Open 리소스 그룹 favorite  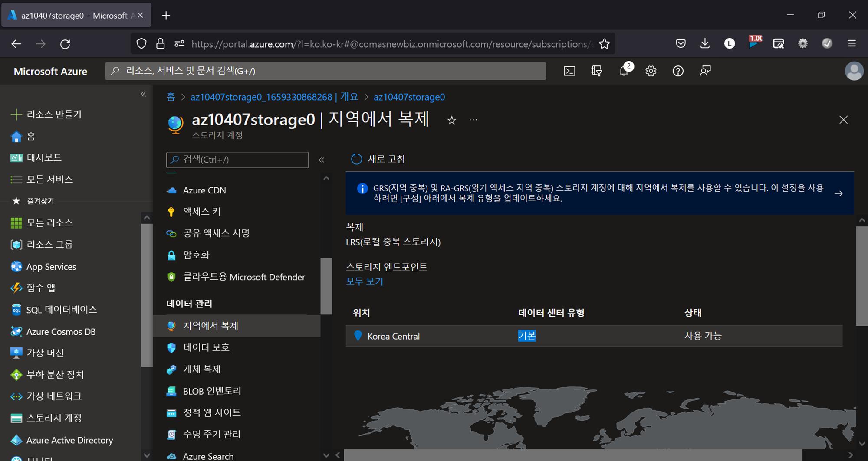[x=41, y=245]
